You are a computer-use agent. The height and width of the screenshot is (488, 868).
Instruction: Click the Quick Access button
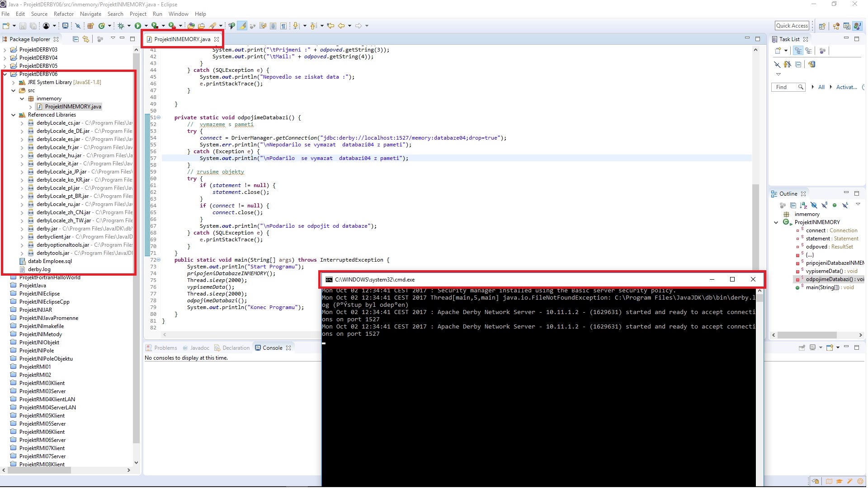pos(793,25)
